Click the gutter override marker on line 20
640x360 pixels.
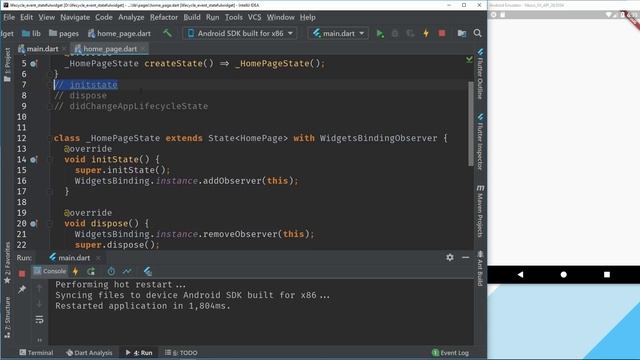[x=34, y=224]
